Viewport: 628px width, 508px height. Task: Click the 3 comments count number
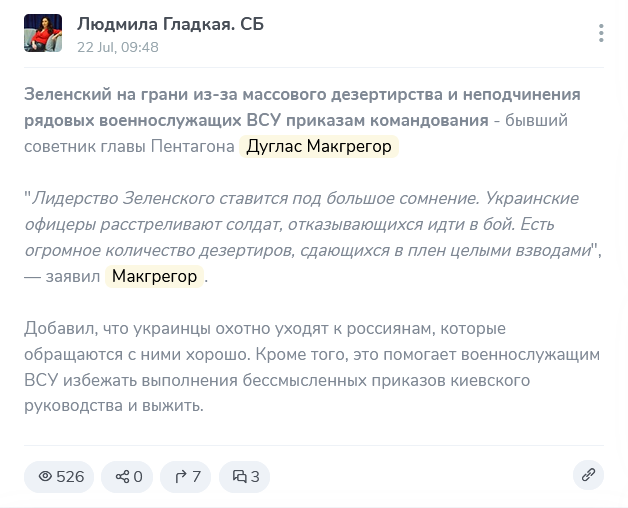click(255, 477)
